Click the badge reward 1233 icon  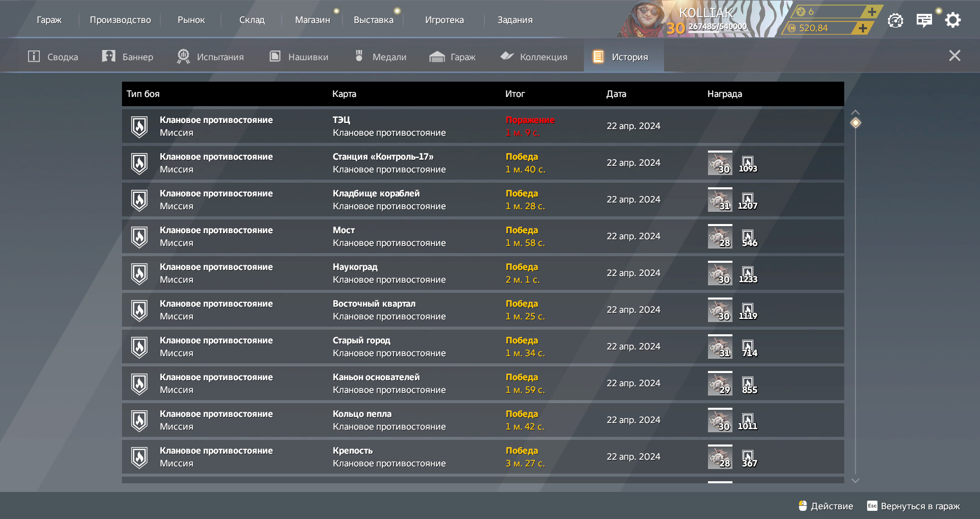(x=748, y=275)
